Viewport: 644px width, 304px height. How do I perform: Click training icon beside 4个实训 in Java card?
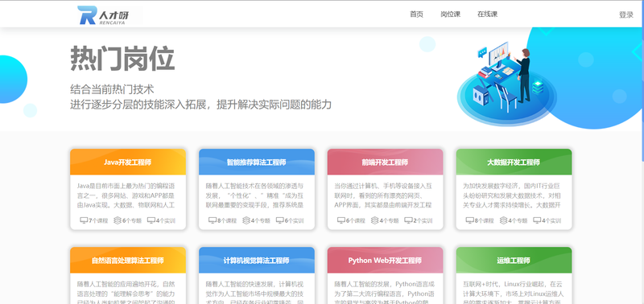(x=151, y=220)
